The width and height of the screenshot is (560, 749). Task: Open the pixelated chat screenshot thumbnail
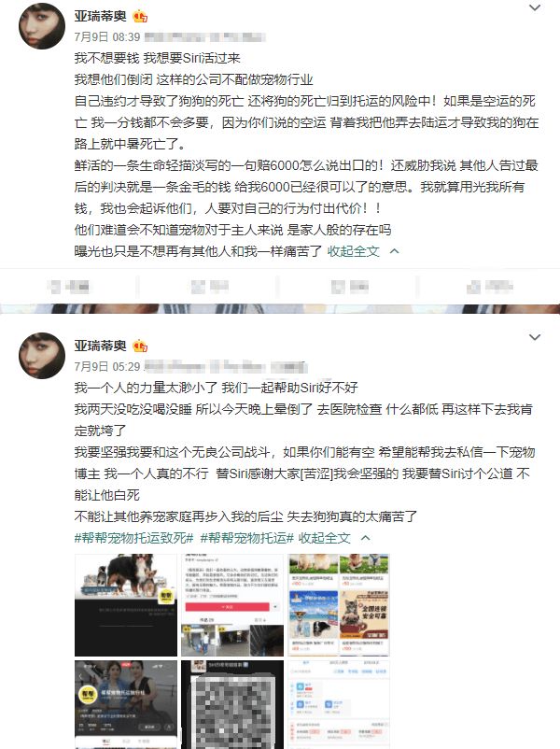pos(232,705)
